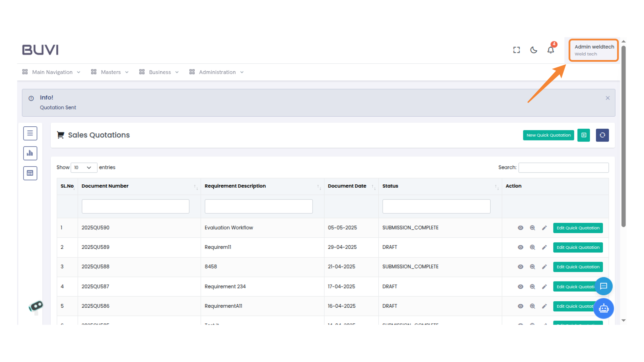The height and width of the screenshot is (362, 644).
Task: Select the bar chart view in sidebar
Action: 30,153
